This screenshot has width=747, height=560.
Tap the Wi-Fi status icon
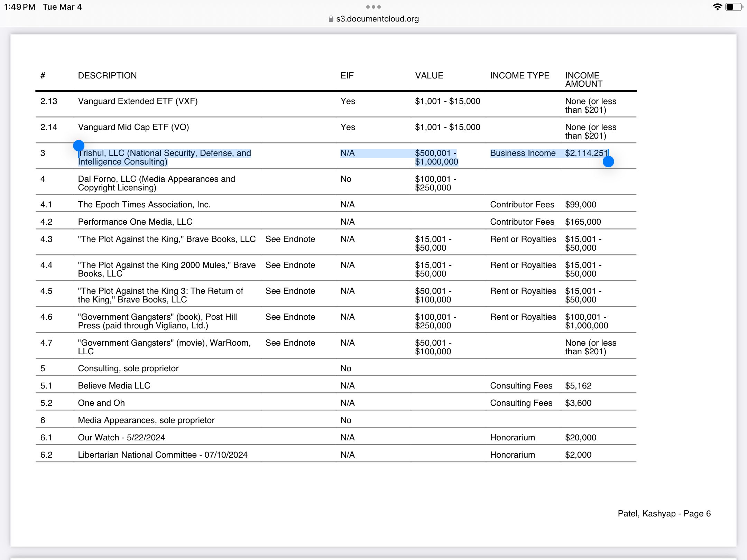pyautogui.click(x=718, y=7)
